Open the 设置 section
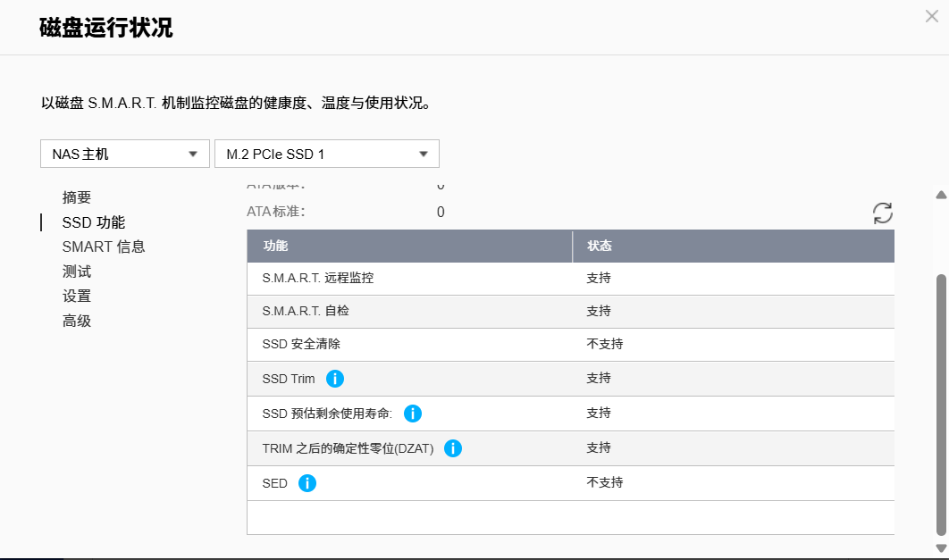This screenshot has width=949, height=560. coord(77,296)
